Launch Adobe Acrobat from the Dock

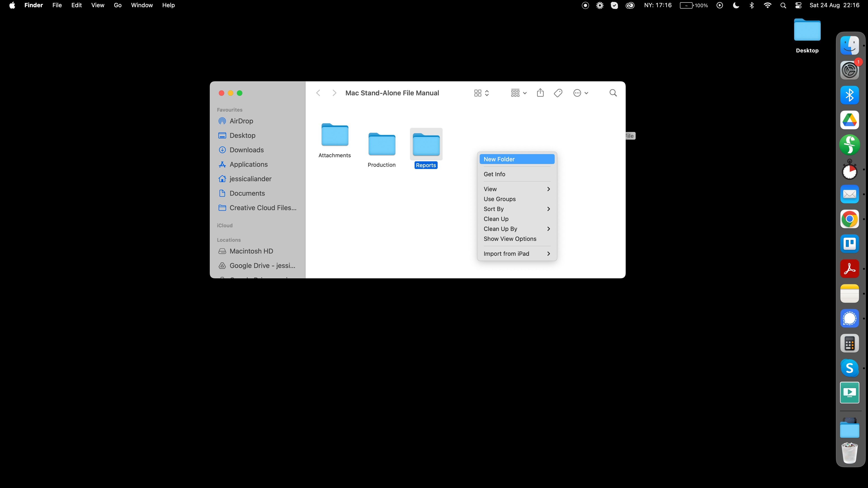pos(849,269)
